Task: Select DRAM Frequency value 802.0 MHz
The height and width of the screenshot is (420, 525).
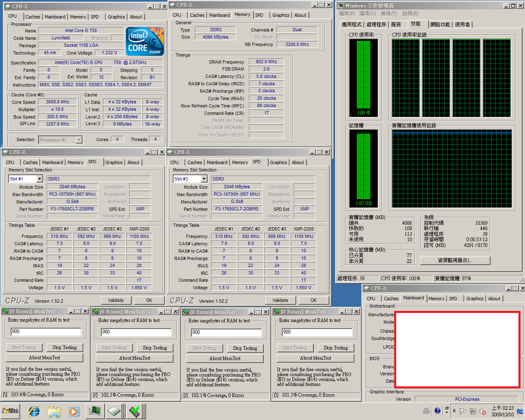Action: 266,62
